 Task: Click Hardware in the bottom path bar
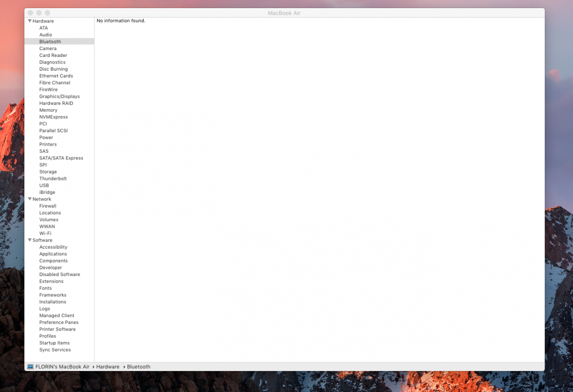coord(107,367)
